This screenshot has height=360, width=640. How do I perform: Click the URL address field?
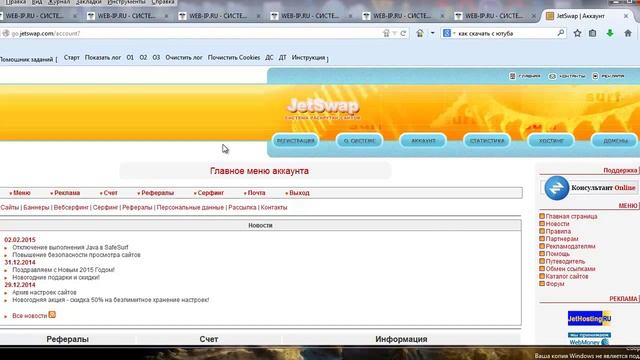[x=196, y=33]
